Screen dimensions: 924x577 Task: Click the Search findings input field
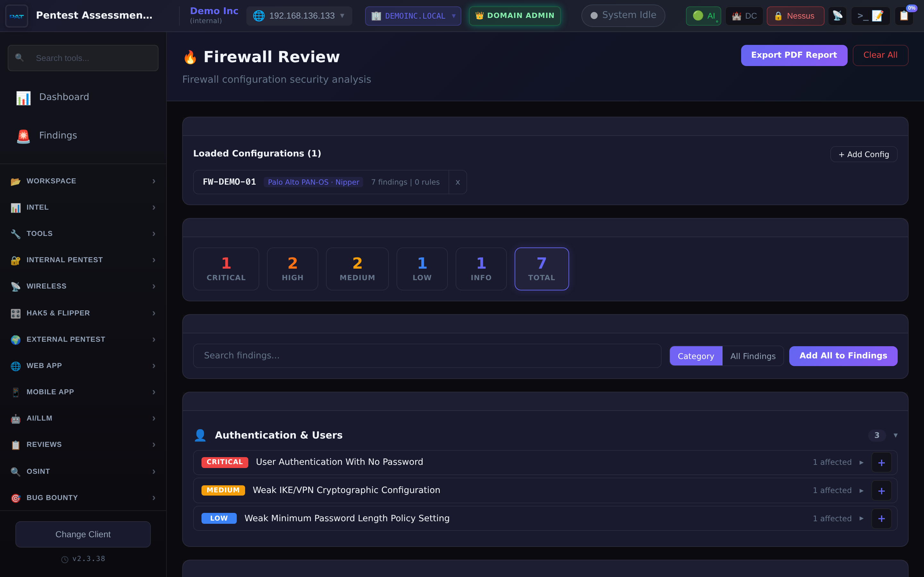pos(427,355)
